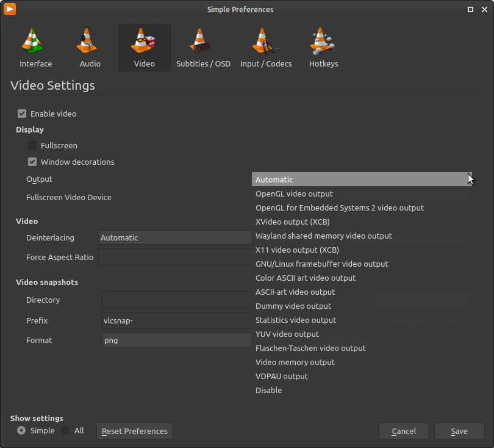The image size is (494, 448).
Task: Maximize the Simple Preferences window
Action: [470, 9]
